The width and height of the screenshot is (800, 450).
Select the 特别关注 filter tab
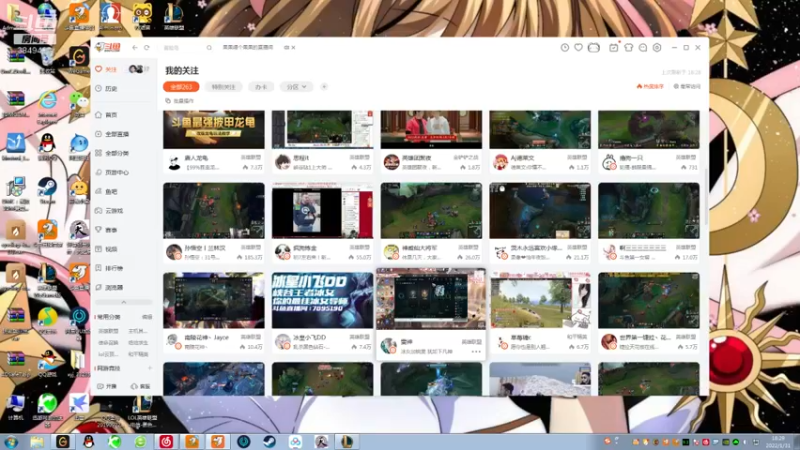click(223, 87)
